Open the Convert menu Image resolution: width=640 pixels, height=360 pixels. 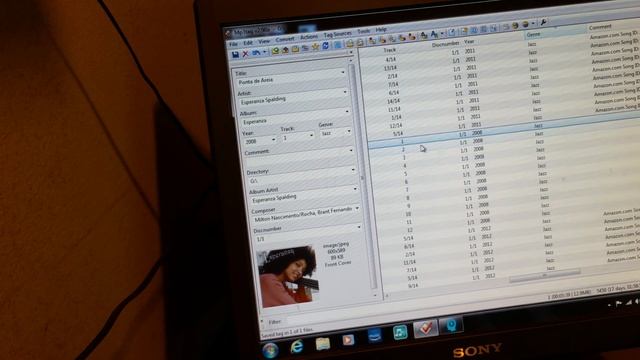285,39
